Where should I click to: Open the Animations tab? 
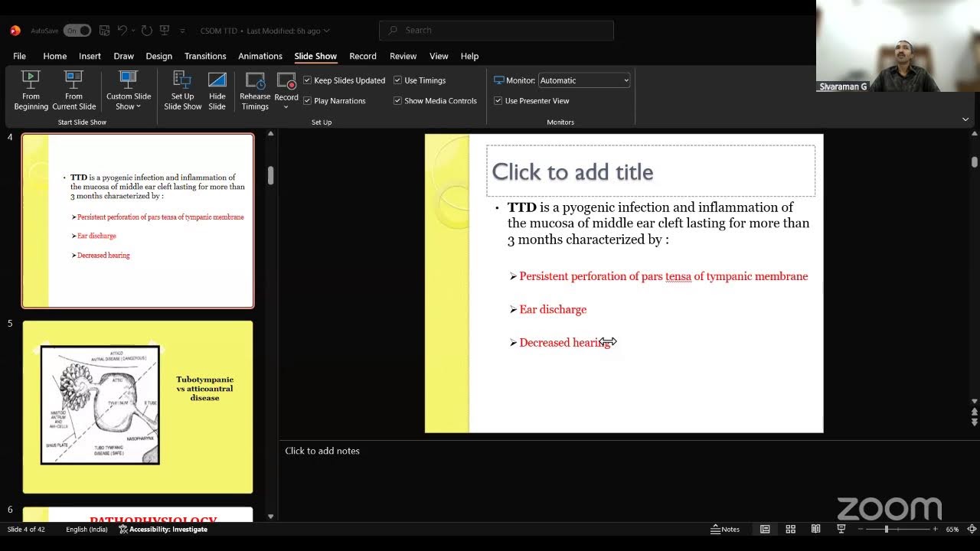[260, 56]
